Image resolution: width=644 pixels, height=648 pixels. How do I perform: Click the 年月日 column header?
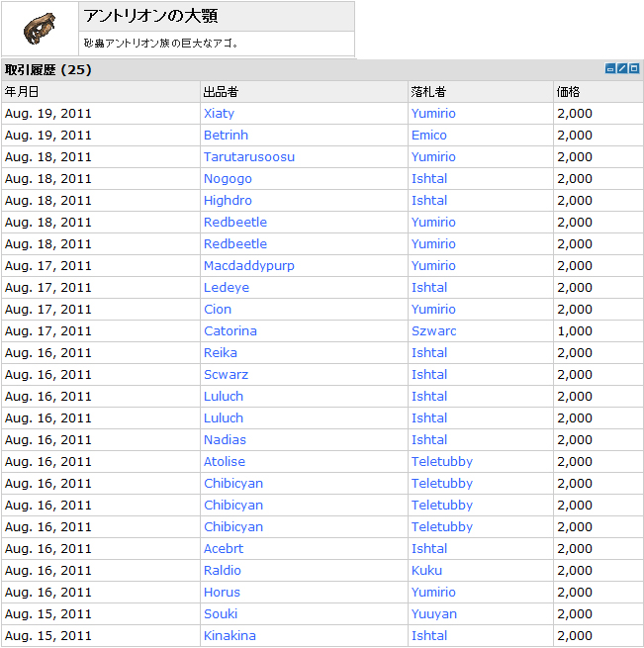23,91
